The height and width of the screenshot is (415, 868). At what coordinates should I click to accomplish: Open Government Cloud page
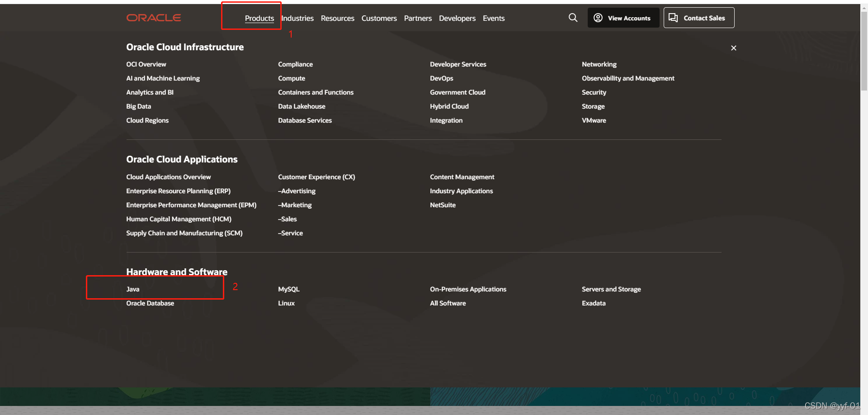(458, 92)
